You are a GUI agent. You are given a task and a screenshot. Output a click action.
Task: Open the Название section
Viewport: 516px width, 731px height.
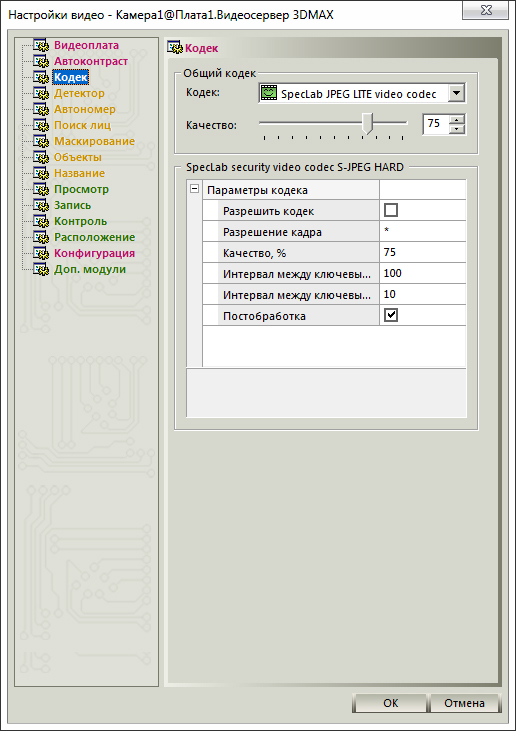click(x=79, y=173)
